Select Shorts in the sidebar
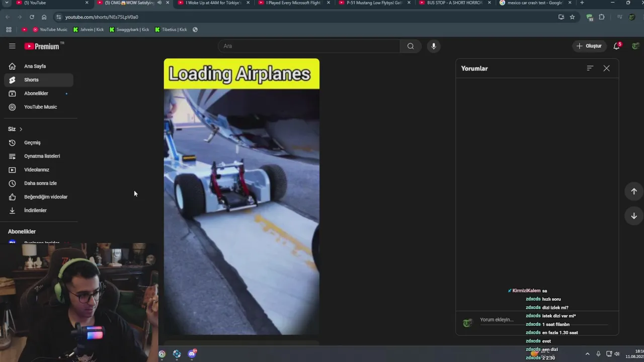The image size is (644, 362). tap(39, 79)
